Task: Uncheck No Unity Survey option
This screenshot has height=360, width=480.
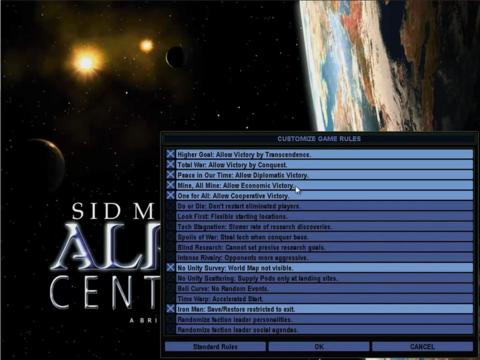Action: coord(319,268)
